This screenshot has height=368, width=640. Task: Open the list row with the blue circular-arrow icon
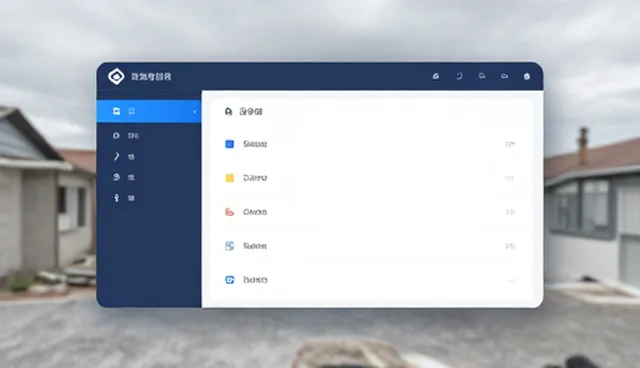coord(371,280)
